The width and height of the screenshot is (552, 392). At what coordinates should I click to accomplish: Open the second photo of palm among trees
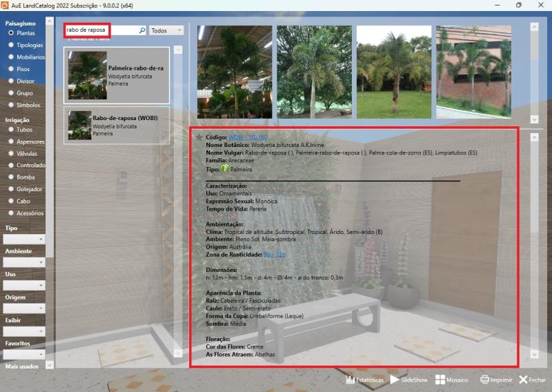point(314,72)
